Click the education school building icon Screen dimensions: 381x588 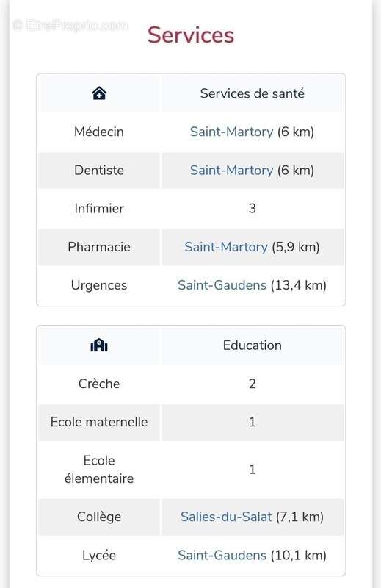pyautogui.click(x=99, y=345)
